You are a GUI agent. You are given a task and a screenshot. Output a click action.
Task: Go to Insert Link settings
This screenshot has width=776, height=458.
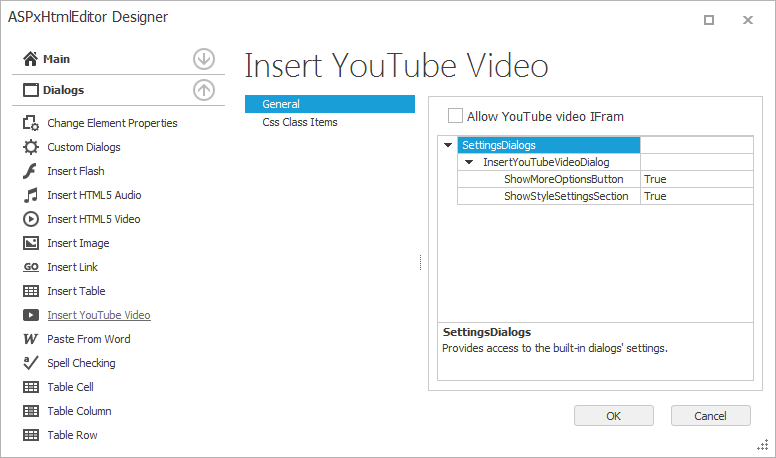[x=72, y=267]
